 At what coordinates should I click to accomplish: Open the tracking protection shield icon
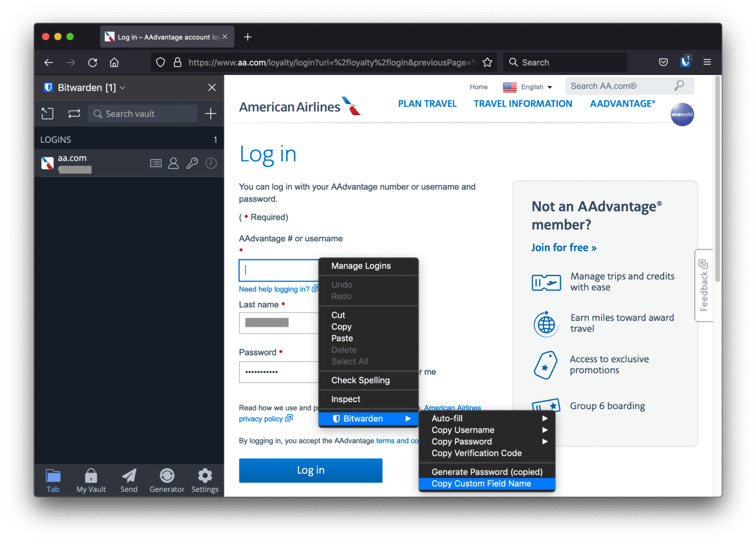tap(160, 62)
